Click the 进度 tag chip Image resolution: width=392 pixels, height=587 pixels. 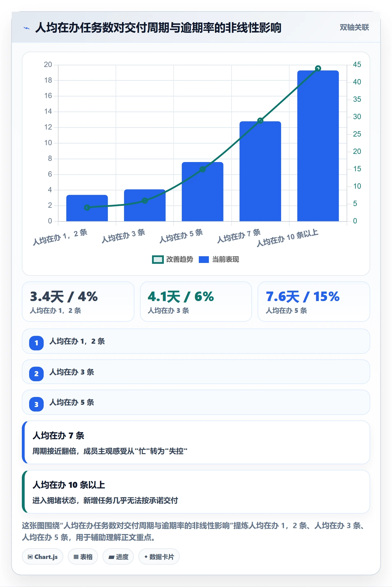pyautogui.click(x=118, y=557)
